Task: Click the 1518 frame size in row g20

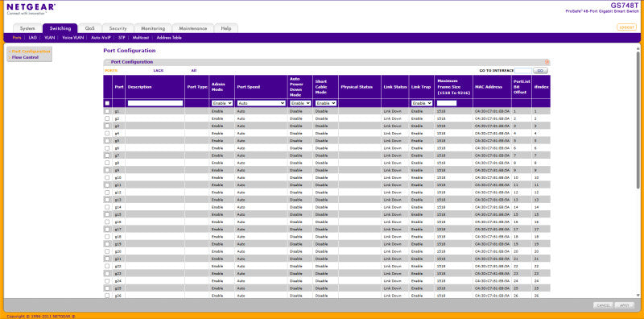Action: coord(440,251)
